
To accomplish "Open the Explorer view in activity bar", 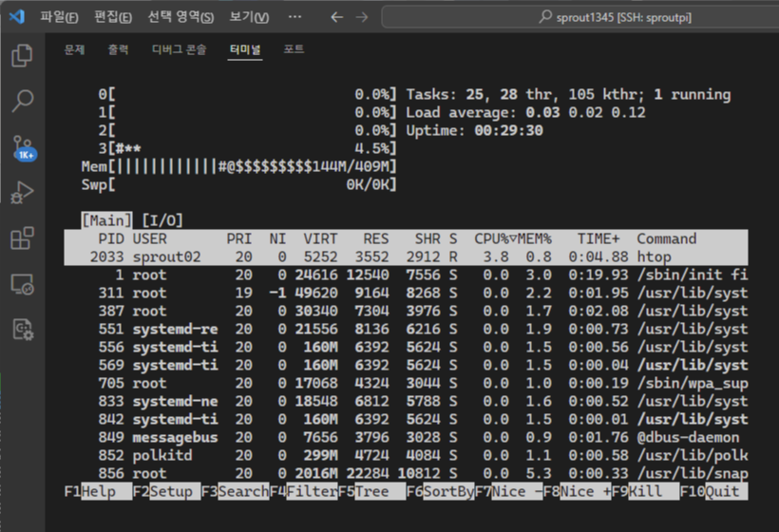I will coord(23,55).
